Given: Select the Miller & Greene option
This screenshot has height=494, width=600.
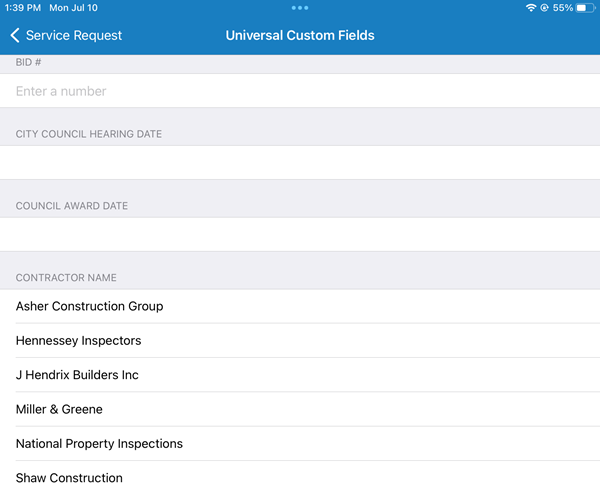Looking at the screenshot, I should click(x=59, y=409).
